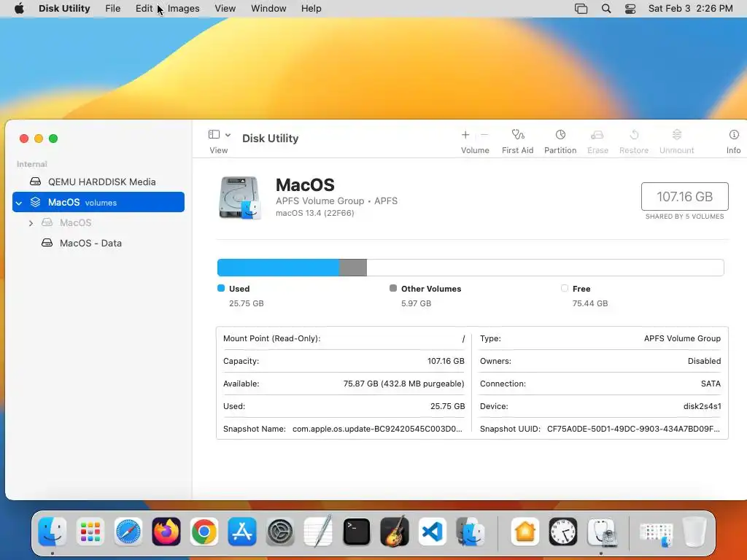Open the Edit menu
The image size is (747, 560).
144,9
